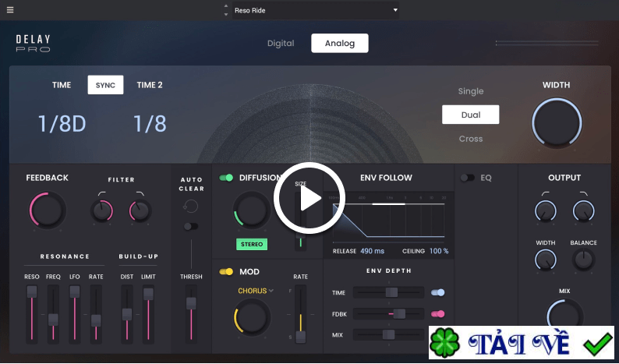Click the THRESH slider handle

191,303
